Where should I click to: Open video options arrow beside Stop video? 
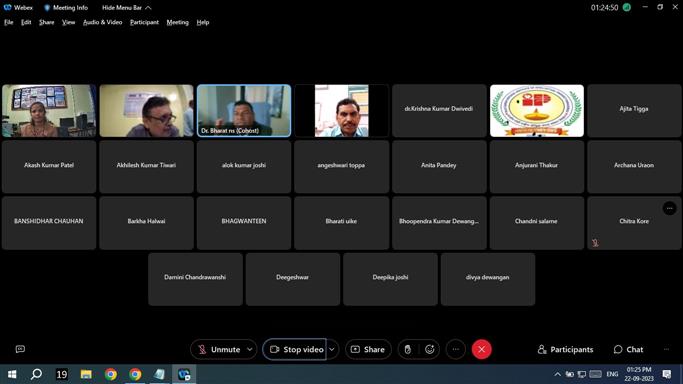(332, 349)
